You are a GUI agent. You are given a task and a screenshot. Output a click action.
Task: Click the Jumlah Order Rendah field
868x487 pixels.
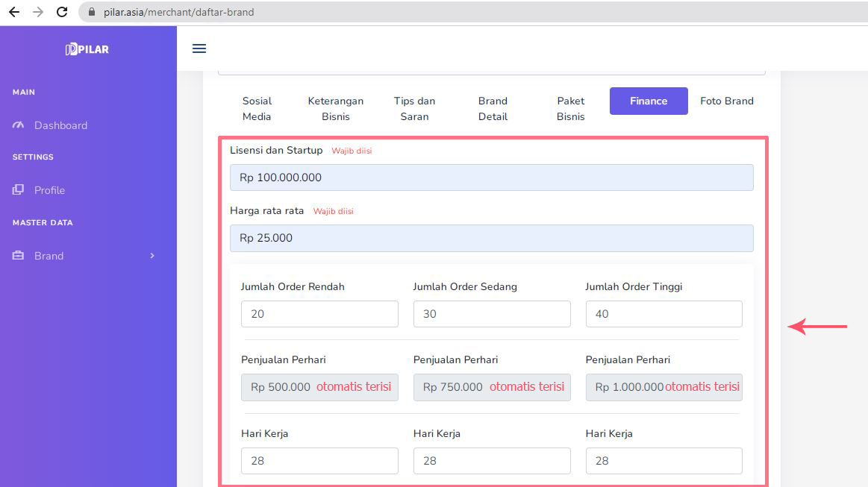point(319,314)
